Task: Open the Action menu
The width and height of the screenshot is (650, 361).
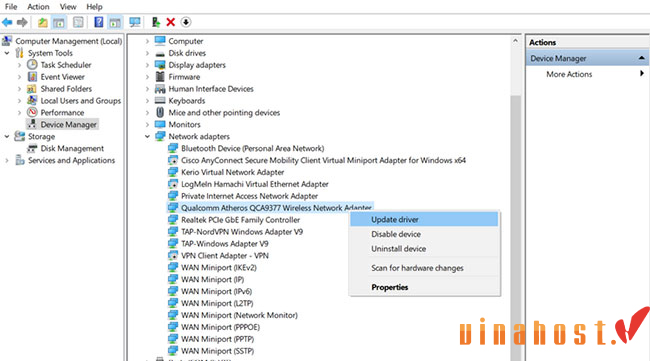Action: [38, 7]
